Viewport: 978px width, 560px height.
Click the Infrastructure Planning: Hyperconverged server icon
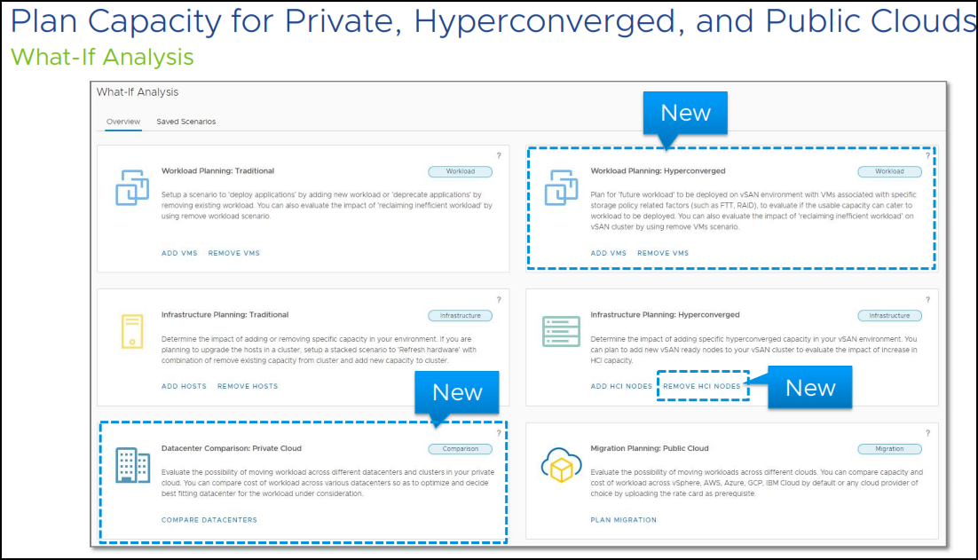click(562, 331)
